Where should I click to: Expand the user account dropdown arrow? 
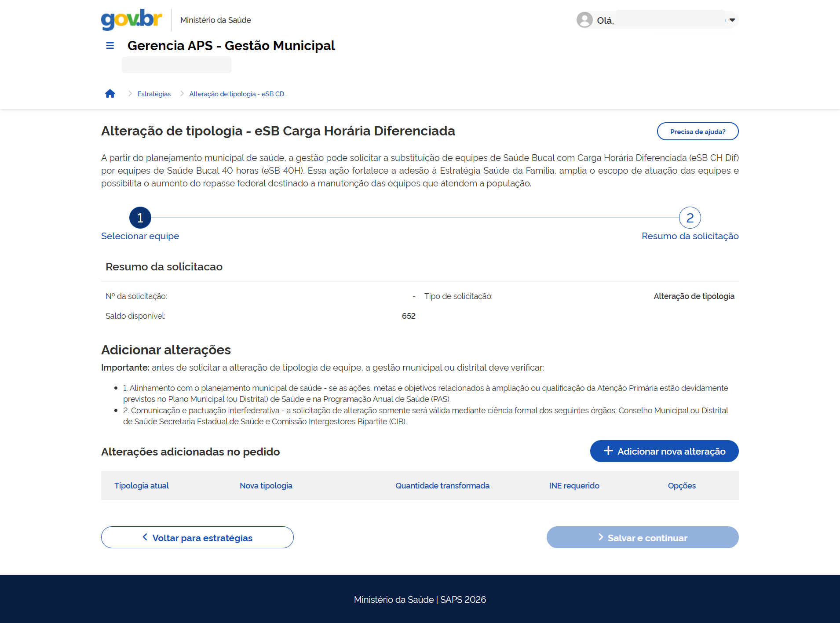(x=732, y=20)
